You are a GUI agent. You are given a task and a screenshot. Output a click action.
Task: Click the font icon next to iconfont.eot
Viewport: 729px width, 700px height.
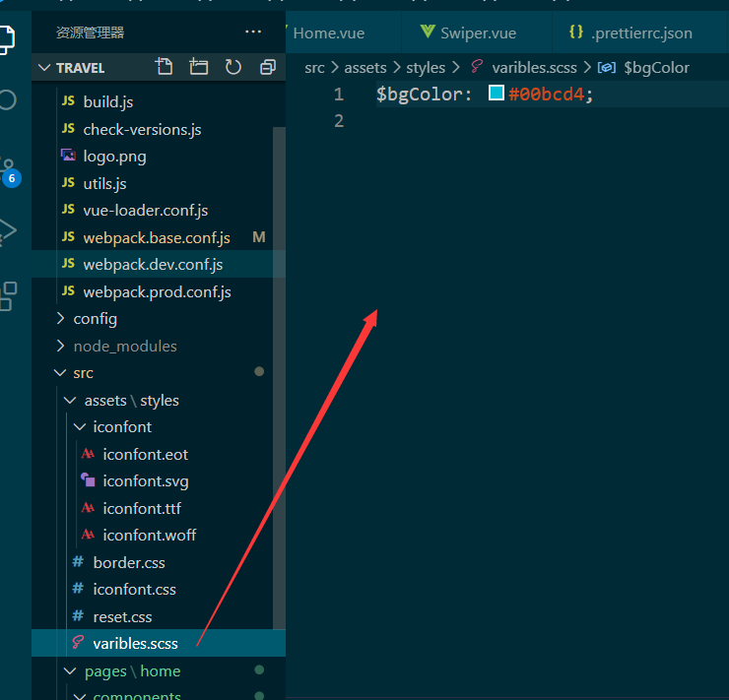pos(88,453)
